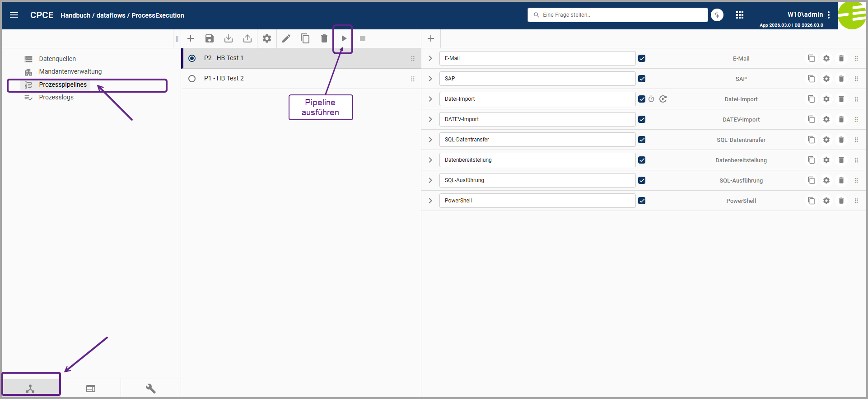
Task: Add a new process step with plus
Action: point(431,38)
